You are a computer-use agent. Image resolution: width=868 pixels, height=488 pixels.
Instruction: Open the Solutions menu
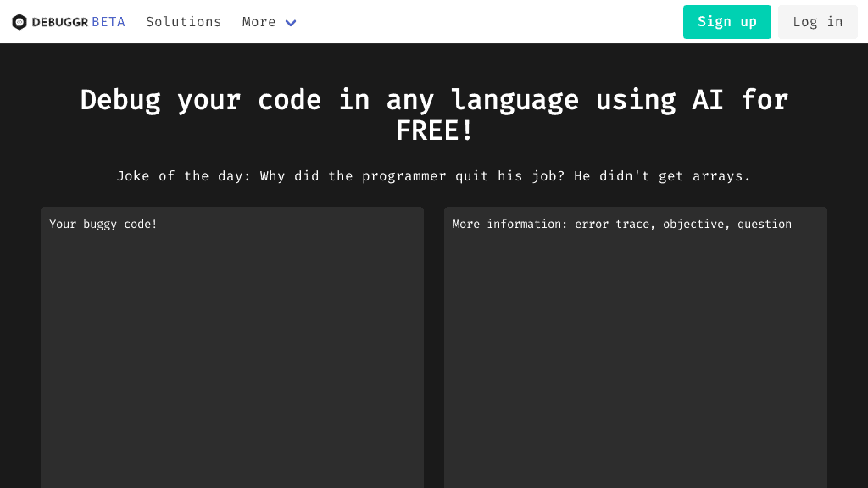coord(183,22)
